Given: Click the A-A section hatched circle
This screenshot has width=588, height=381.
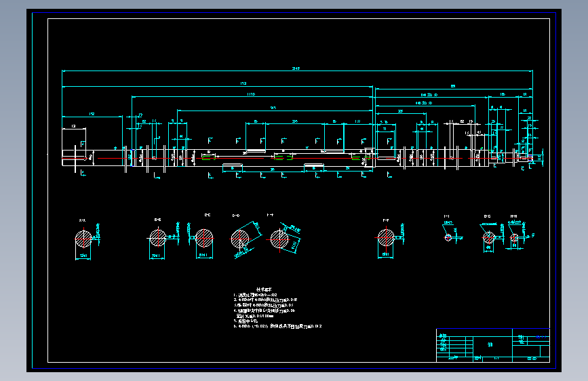Looking at the screenshot, I should (83, 239).
